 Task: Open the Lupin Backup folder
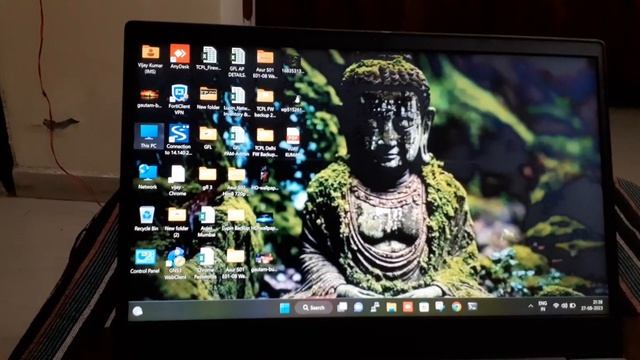pos(236,220)
